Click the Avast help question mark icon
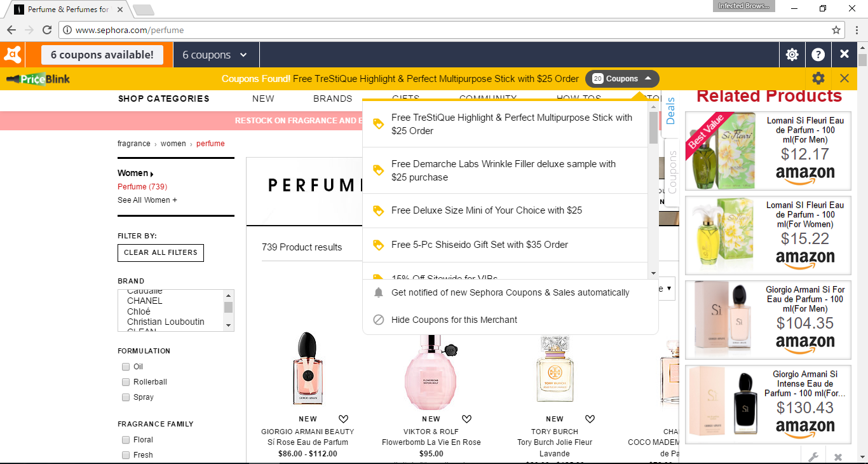 [818, 54]
